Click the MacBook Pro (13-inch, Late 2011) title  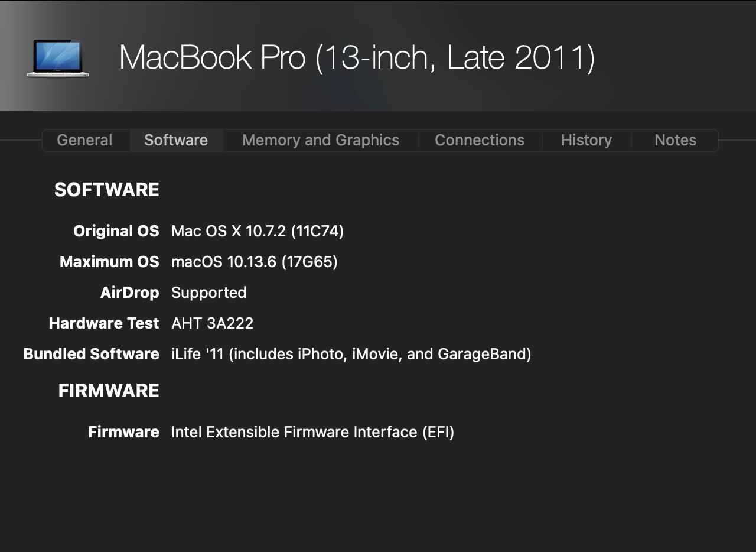click(357, 57)
